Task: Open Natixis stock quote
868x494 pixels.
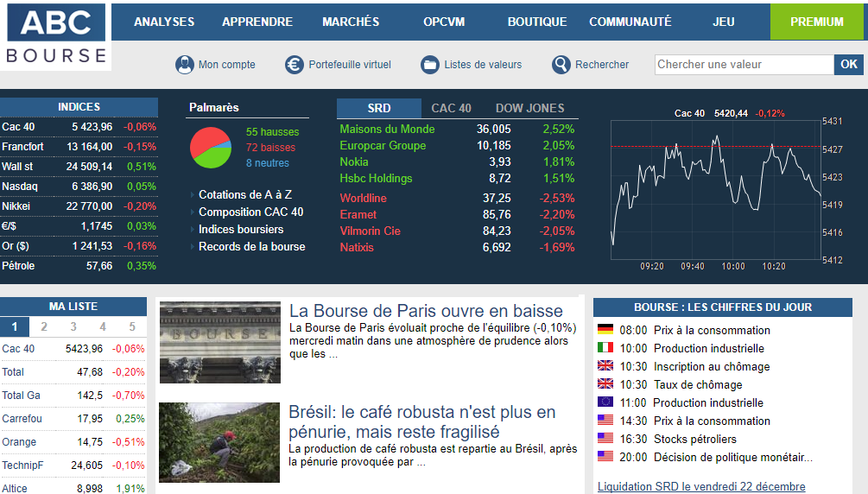Action: tap(357, 247)
